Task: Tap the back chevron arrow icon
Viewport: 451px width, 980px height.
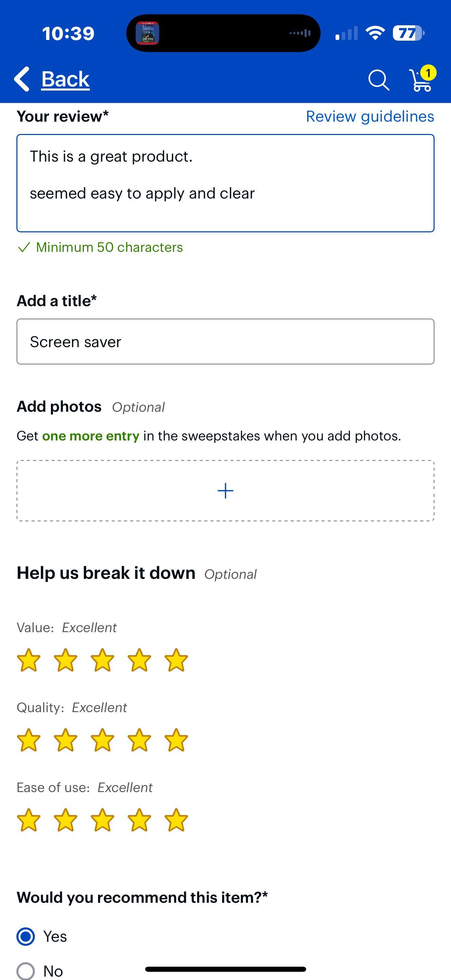Action: tap(22, 79)
